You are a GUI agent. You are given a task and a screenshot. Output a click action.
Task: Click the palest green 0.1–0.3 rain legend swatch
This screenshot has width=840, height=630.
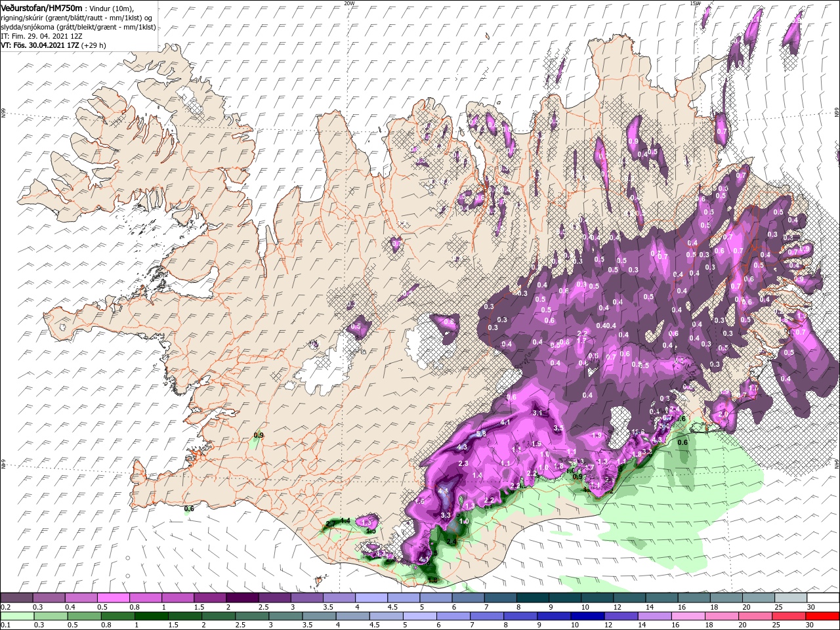pyautogui.click(x=17, y=616)
